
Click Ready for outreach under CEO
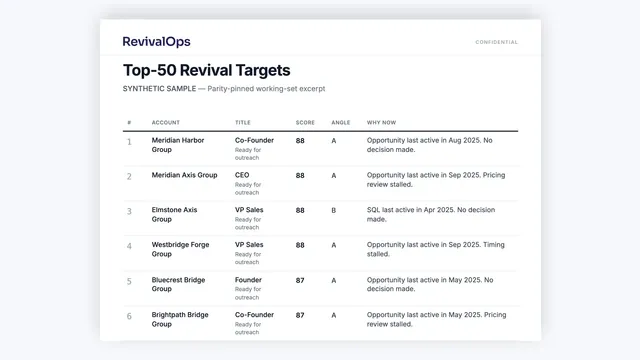[248, 189]
